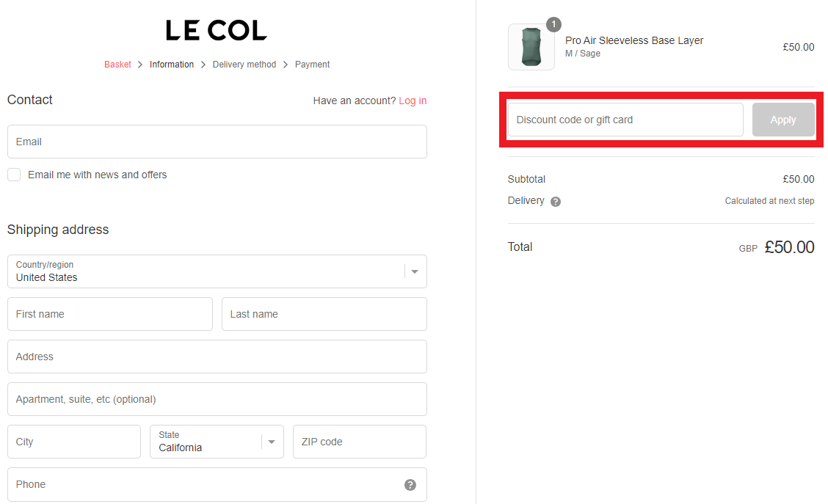Click the Shipping address heading
The image size is (828, 504).
(58, 230)
